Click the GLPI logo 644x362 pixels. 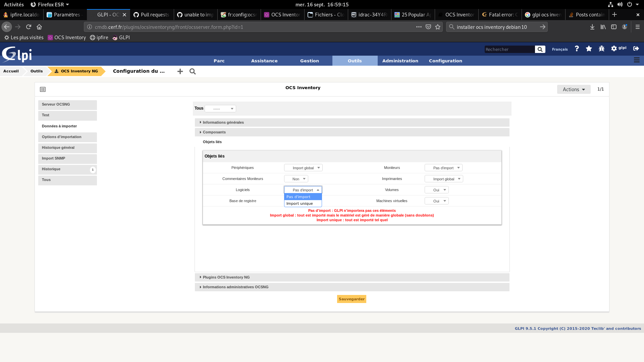(17, 54)
